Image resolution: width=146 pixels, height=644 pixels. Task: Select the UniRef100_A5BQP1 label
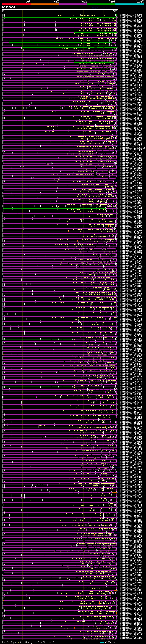click(131, 48)
